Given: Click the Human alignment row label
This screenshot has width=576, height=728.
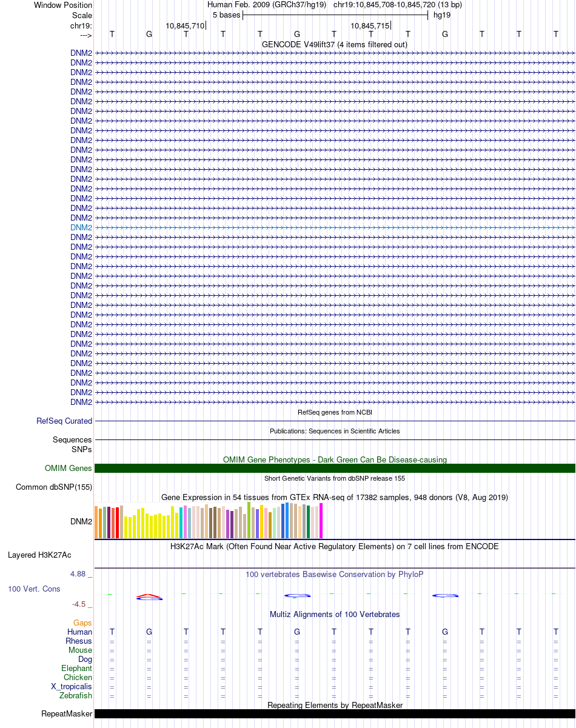Looking at the screenshot, I should [x=80, y=632].
